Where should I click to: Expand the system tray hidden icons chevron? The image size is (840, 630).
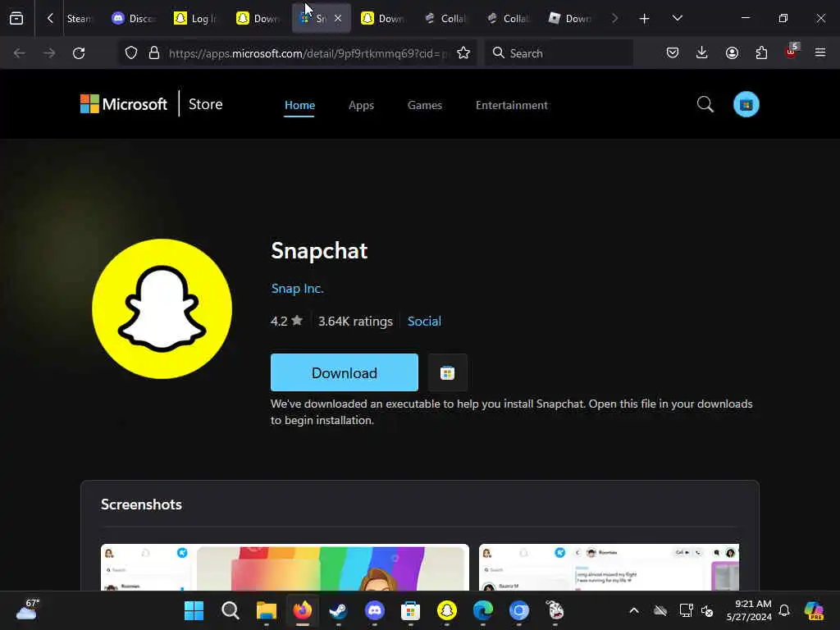point(634,610)
